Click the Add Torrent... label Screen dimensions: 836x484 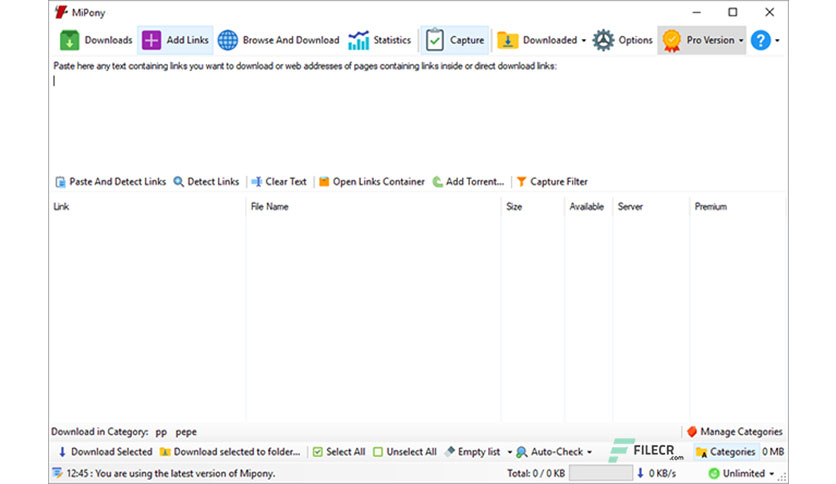pyautogui.click(x=475, y=182)
